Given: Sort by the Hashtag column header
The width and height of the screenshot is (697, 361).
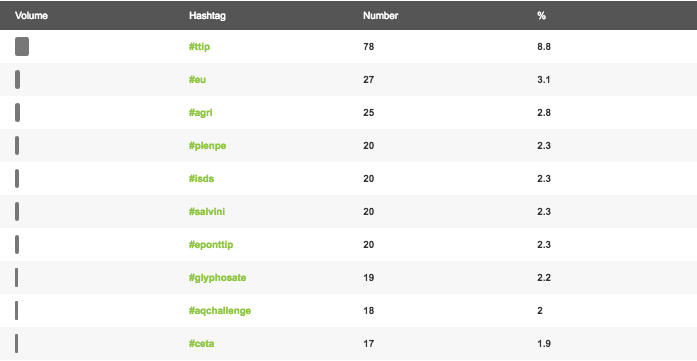Looking at the screenshot, I should coord(207,16).
